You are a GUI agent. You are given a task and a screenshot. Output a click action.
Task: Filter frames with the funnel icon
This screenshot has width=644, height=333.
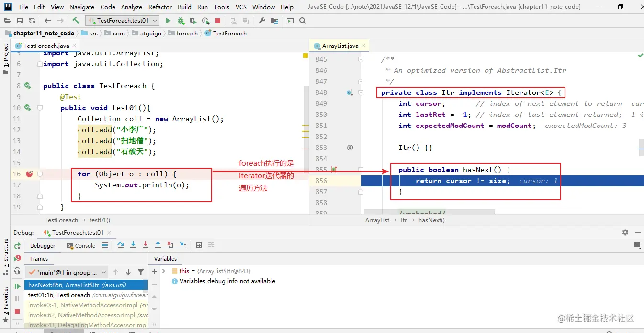[x=141, y=272]
